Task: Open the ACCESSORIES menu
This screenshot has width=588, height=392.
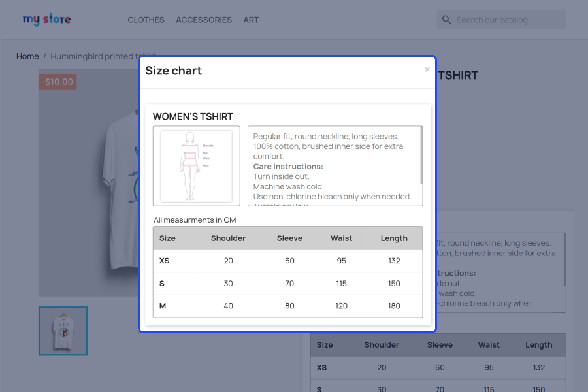Action: click(204, 20)
